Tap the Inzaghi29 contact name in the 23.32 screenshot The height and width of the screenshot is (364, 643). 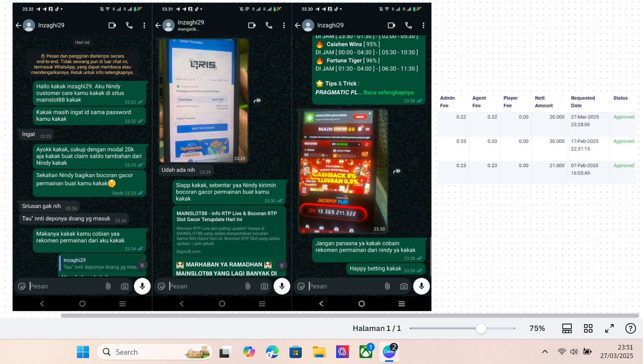[x=51, y=25]
